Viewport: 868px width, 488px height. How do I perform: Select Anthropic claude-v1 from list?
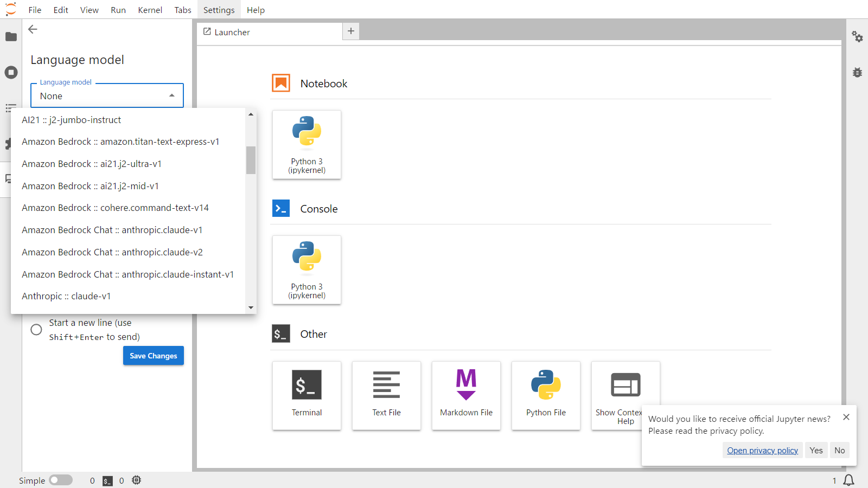(66, 296)
